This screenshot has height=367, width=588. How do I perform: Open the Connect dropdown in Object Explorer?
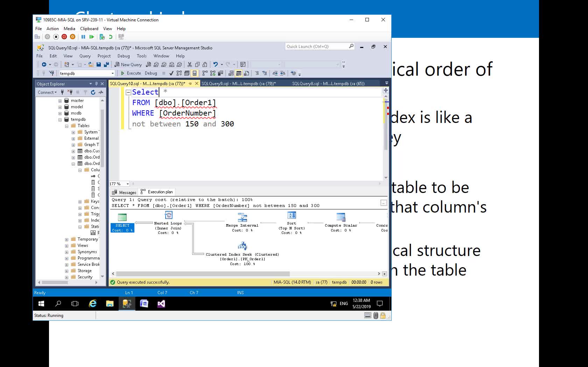point(47,92)
